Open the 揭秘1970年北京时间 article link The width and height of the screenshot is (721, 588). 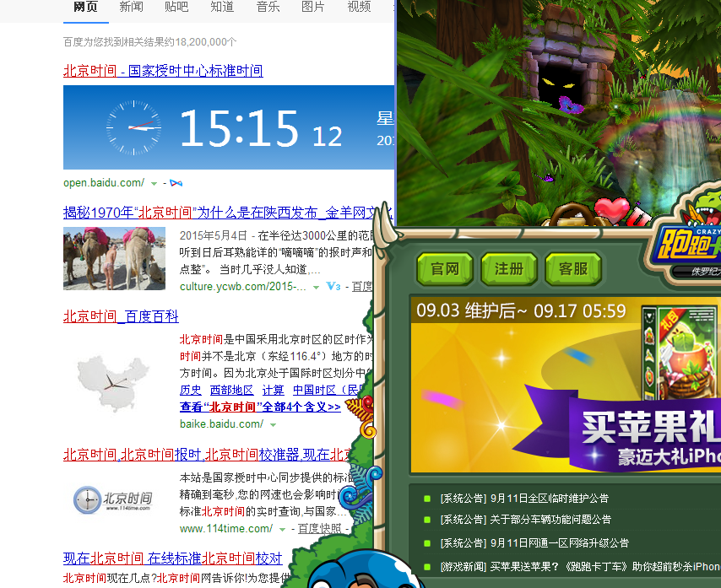pos(228,213)
